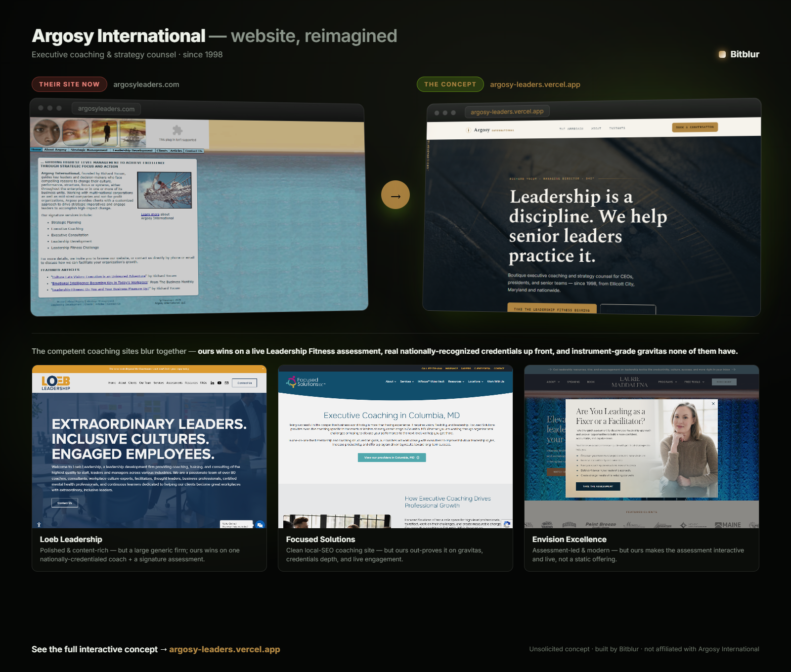Expand the Locations dropdown on Focused Solutions
This screenshot has height=672, width=791.
click(476, 381)
